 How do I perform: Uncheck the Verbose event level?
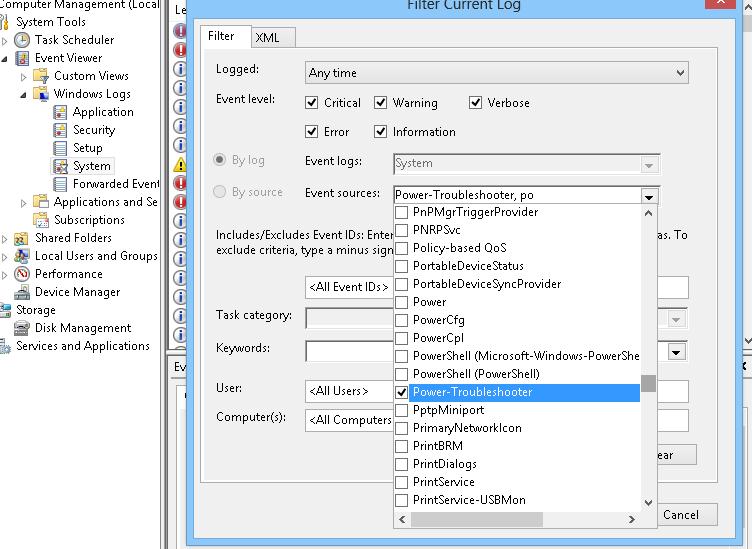(x=475, y=103)
